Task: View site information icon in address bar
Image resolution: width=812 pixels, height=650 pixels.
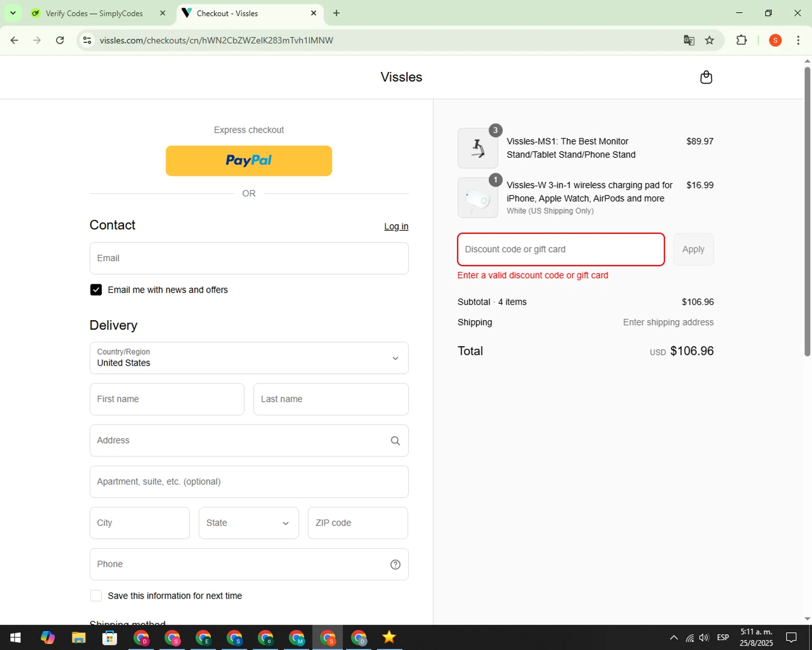Action: point(87,40)
